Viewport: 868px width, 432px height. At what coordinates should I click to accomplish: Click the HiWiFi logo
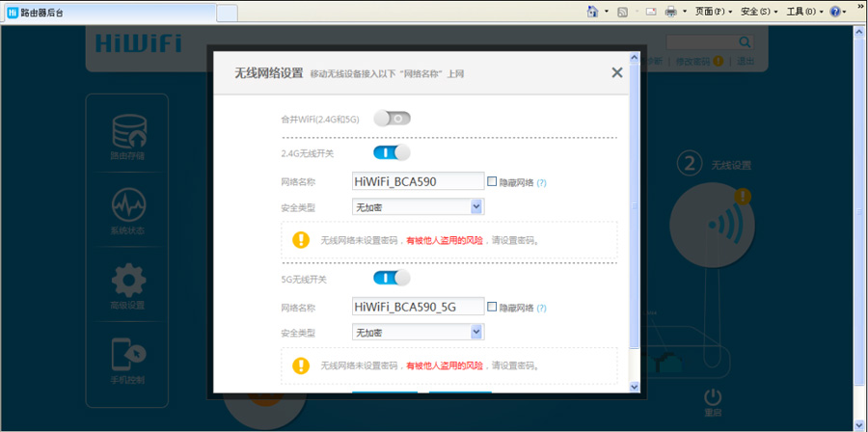(138, 43)
